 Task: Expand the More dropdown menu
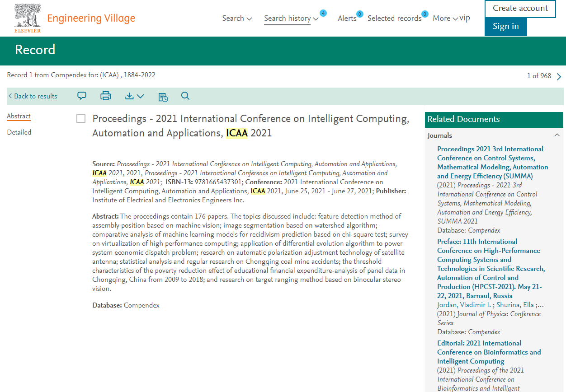point(445,19)
